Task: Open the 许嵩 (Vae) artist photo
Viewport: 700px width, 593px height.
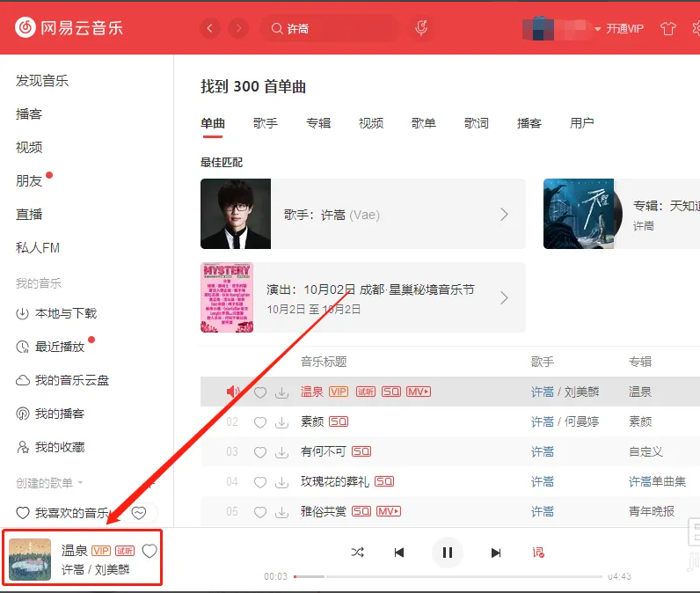Action: (x=236, y=214)
